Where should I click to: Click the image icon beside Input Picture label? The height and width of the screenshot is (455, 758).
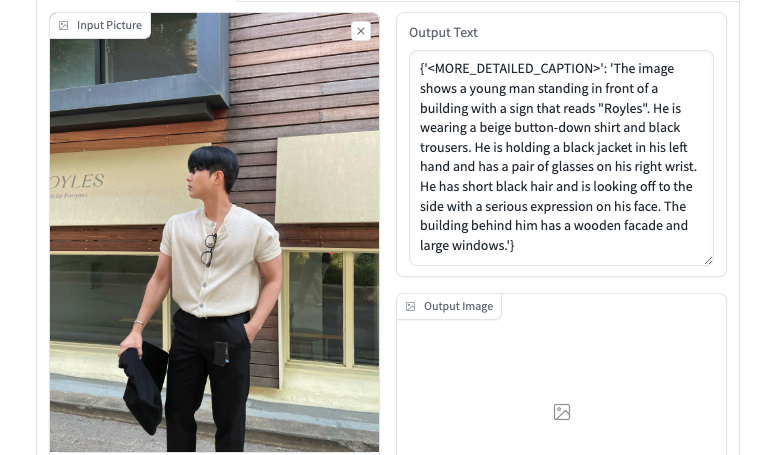[63, 26]
